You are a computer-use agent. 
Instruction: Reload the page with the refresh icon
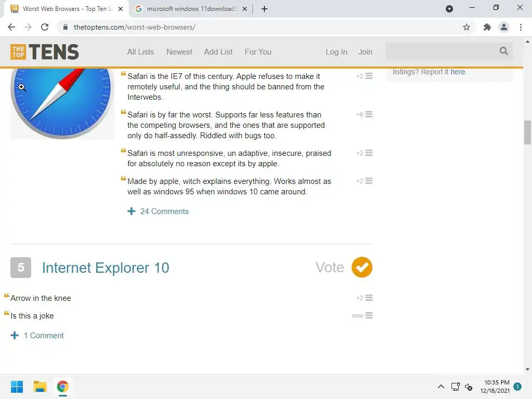(x=45, y=27)
